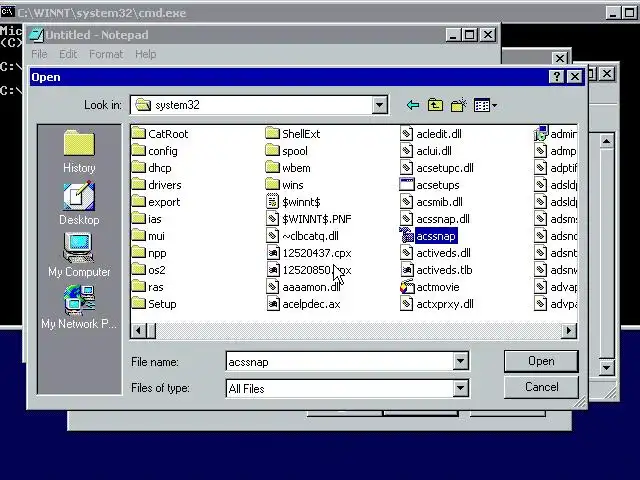This screenshot has height=480, width=640.
Task: Select the config folder
Action: (x=155, y=151)
